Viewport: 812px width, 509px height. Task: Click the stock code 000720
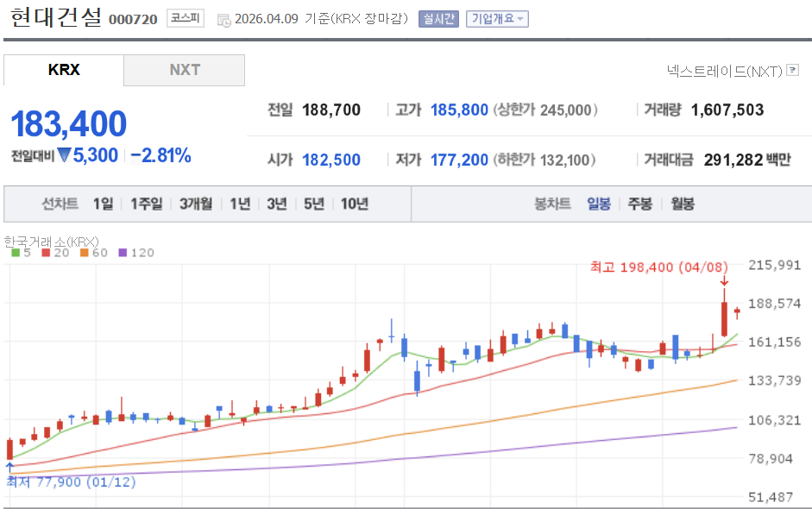pyautogui.click(x=133, y=20)
